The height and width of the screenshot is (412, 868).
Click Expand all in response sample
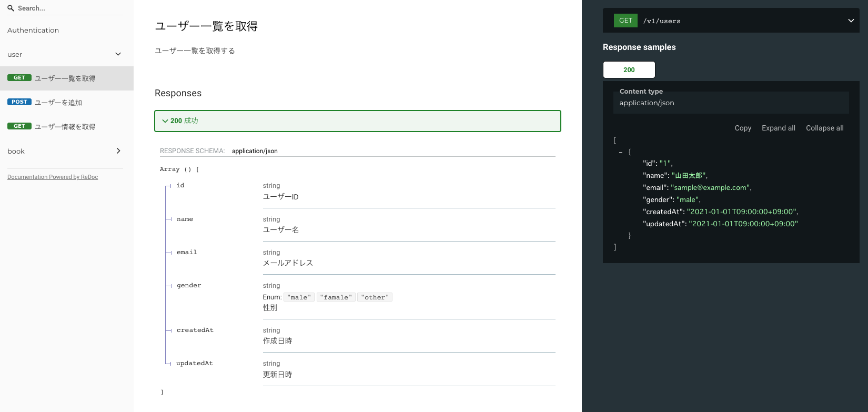click(779, 128)
